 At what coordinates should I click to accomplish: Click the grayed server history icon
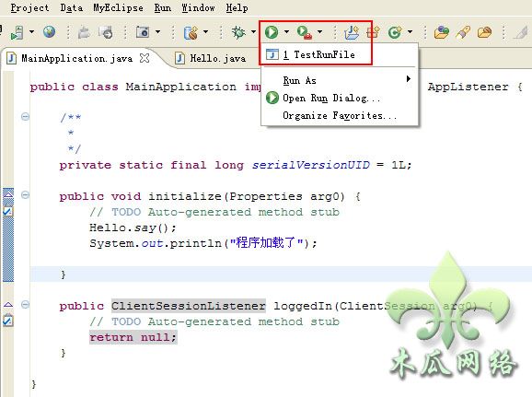(x=106, y=32)
